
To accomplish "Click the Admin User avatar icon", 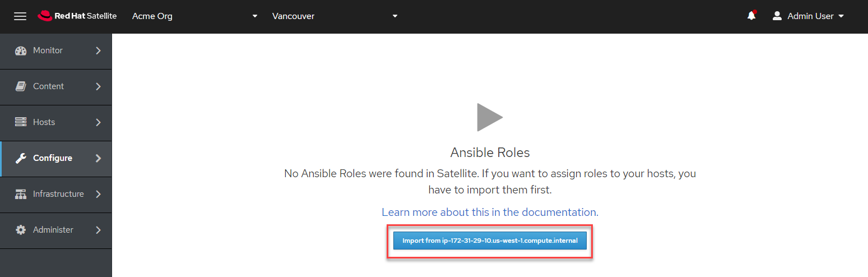I will (x=777, y=16).
